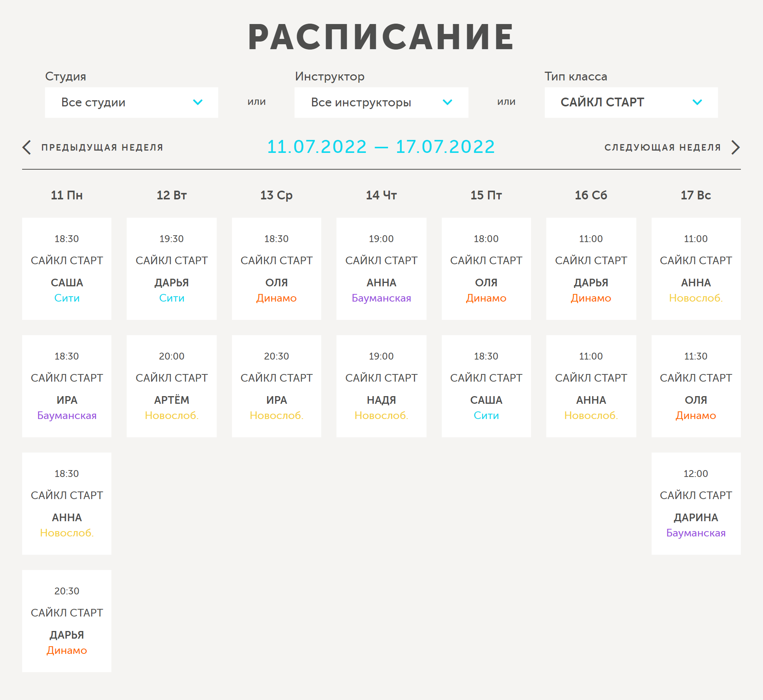Select the 17 Вс day header
This screenshot has height=700, width=763.
pyautogui.click(x=696, y=195)
